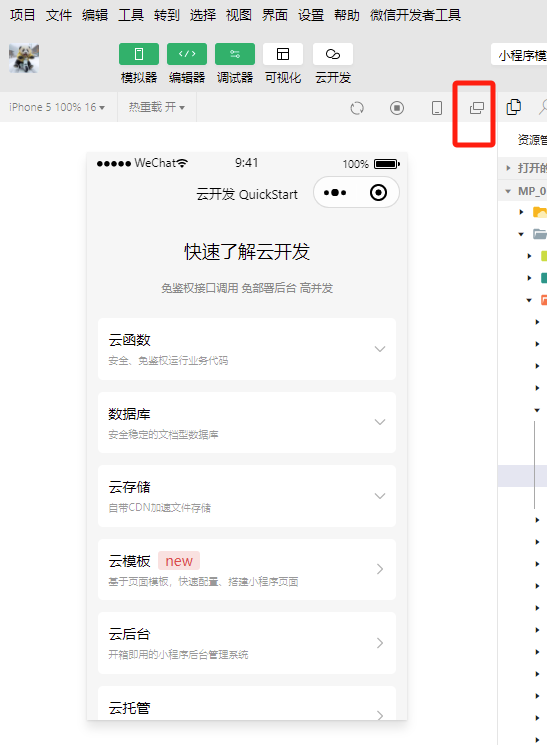Click the WeChat wifi signal icon

point(182,163)
